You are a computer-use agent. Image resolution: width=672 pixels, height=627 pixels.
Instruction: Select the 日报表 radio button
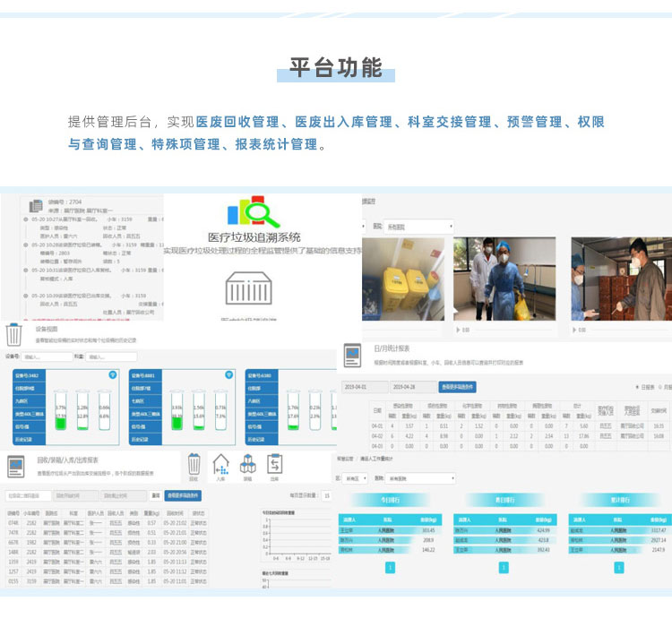coord(637,387)
